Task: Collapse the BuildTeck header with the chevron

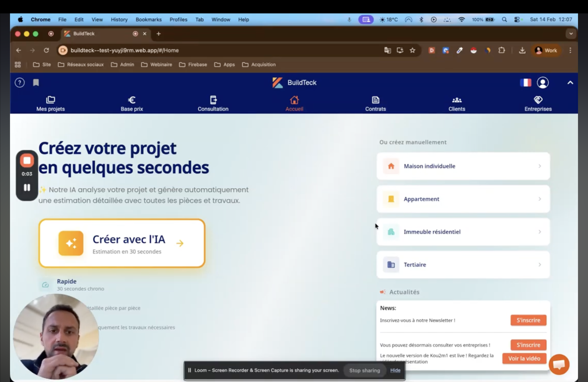Action: 570,83
